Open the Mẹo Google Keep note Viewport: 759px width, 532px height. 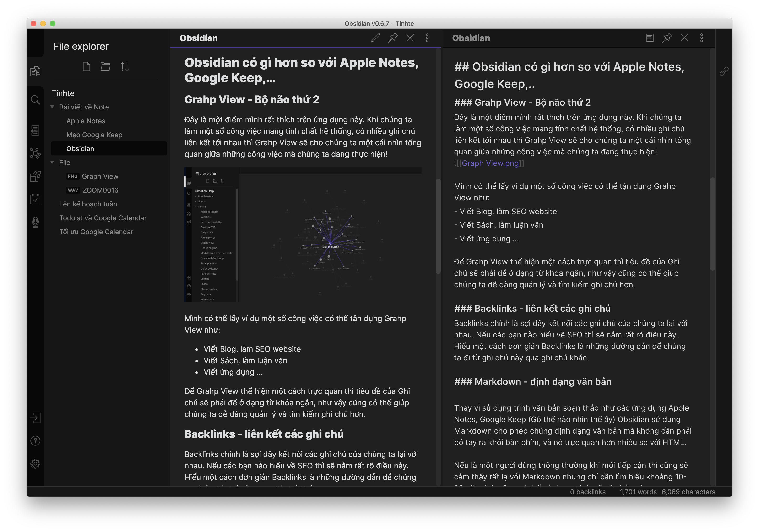pos(94,135)
